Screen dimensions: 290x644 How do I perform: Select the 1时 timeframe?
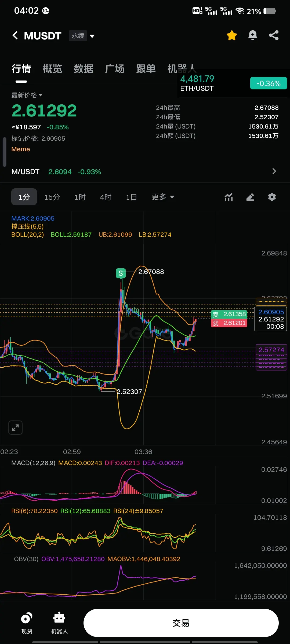tap(80, 197)
